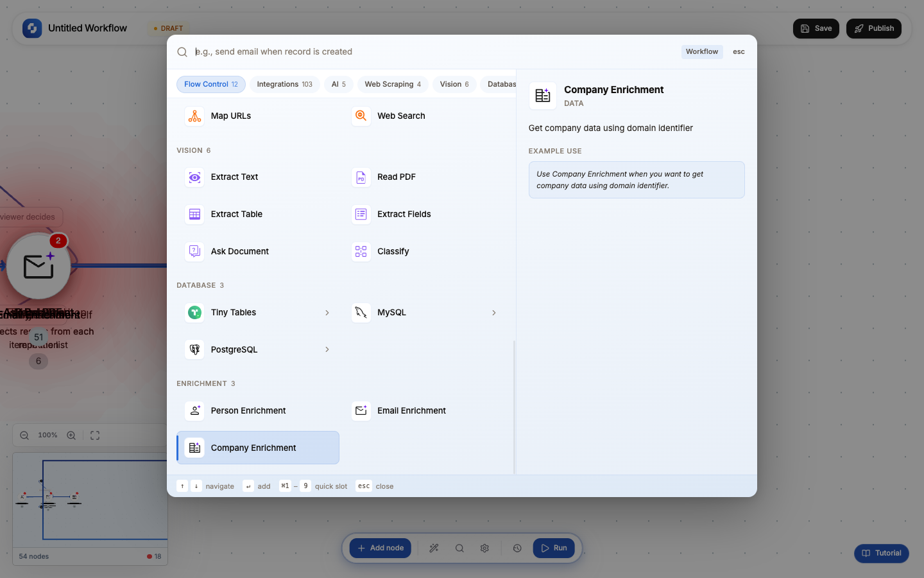Expand the MySQL submenu chevron
The height and width of the screenshot is (578, 924).
click(494, 313)
